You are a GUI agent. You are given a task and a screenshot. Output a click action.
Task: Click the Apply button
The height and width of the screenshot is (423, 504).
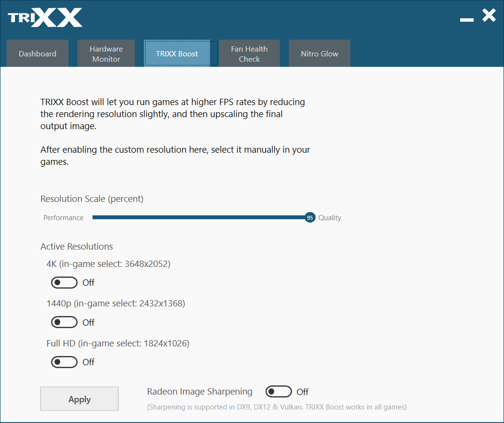pos(80,399)
